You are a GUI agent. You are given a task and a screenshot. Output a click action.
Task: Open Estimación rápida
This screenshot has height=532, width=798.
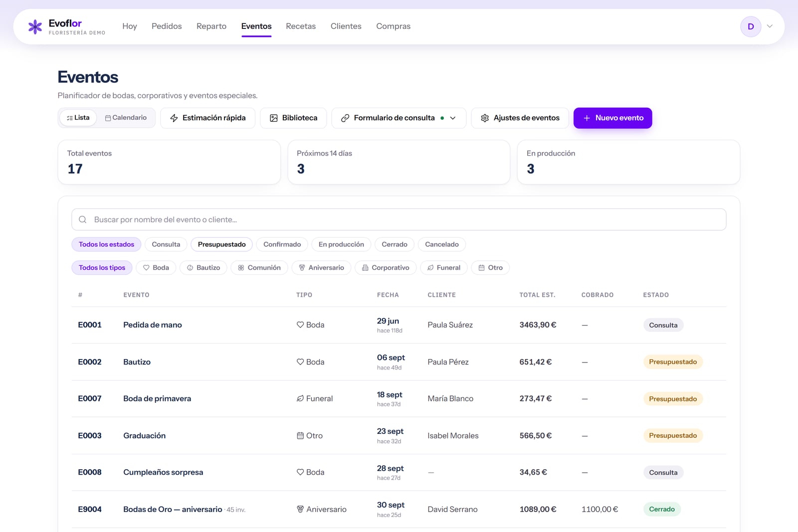(x=208, y=118)
